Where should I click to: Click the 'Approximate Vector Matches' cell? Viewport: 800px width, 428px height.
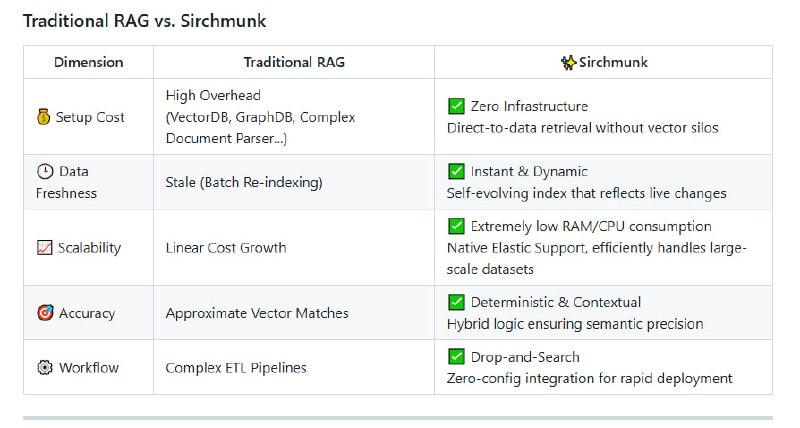pyautogui.click(x=257, y=313)
